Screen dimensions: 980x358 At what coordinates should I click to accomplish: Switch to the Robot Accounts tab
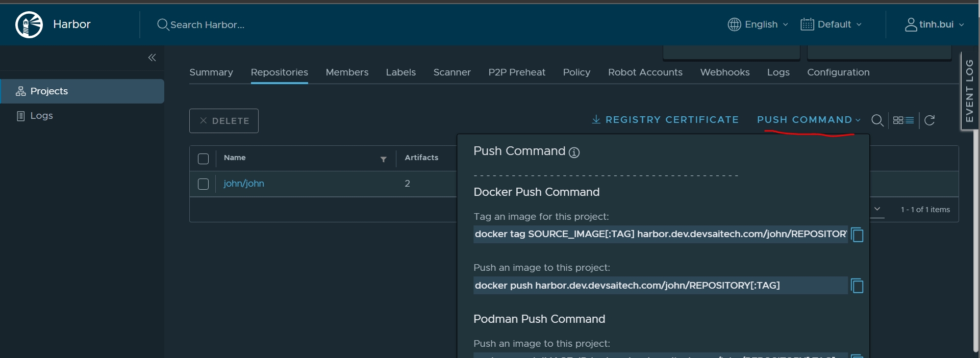pos(645,72)
